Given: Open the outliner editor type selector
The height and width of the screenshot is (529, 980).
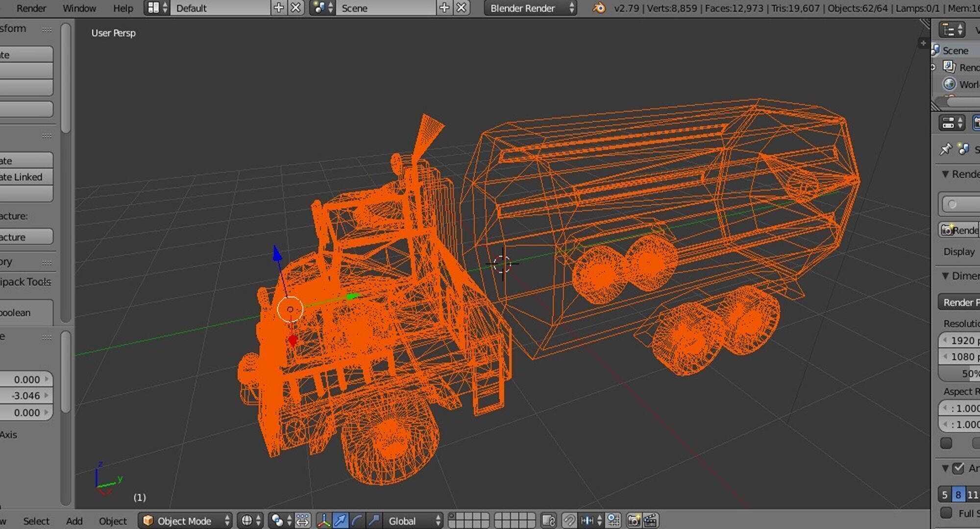Looking at the screenshot, I should click(x=952, y=30).
